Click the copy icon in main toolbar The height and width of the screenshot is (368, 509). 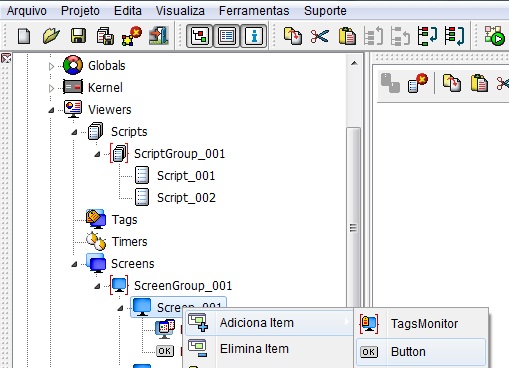click(x=293, y=36)
